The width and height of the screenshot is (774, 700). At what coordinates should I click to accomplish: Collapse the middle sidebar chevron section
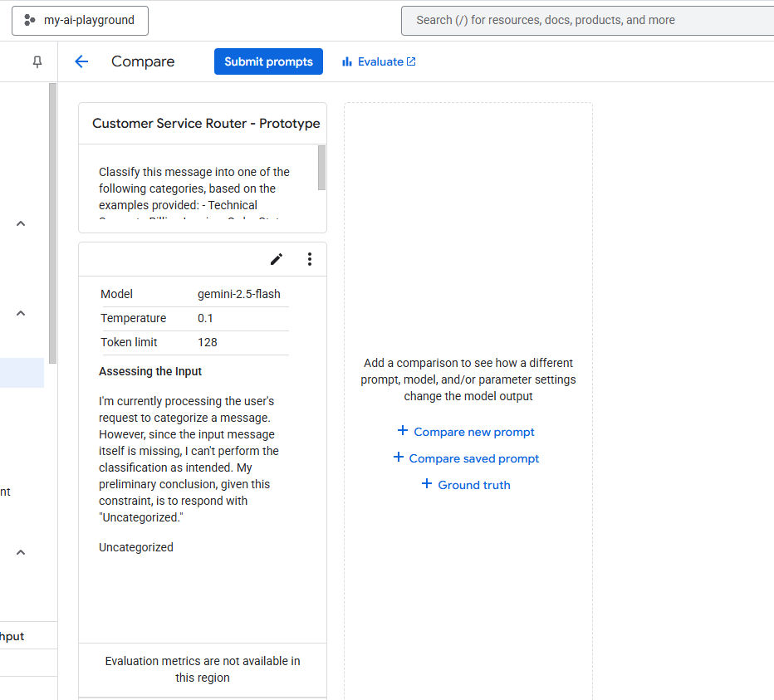click(x=21, y=314)
